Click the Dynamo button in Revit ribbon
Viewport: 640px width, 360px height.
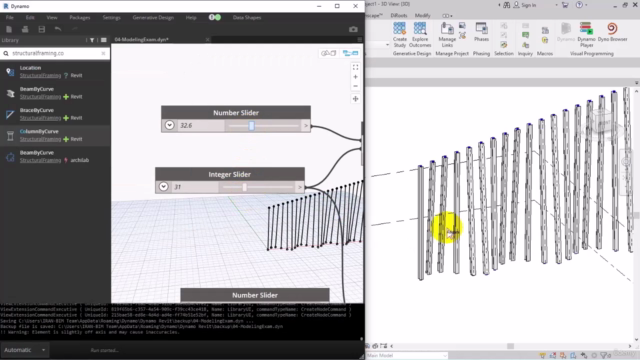[x=566, y=32]
